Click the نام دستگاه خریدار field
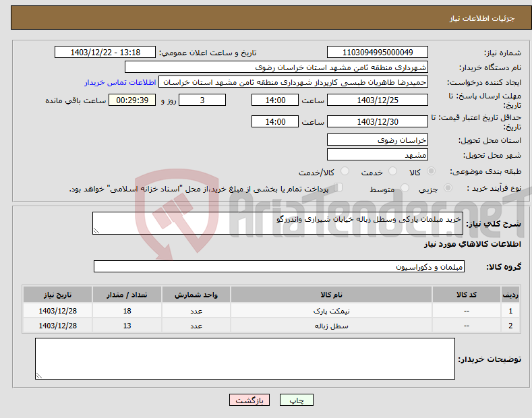Screen dimensions: 532x418 276,67
